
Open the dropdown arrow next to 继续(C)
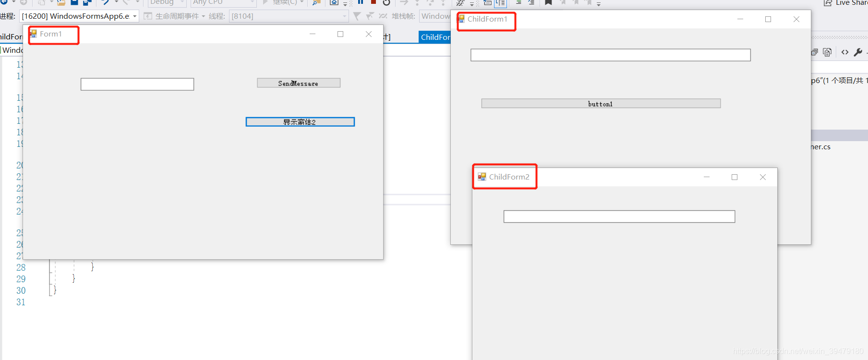301,2
